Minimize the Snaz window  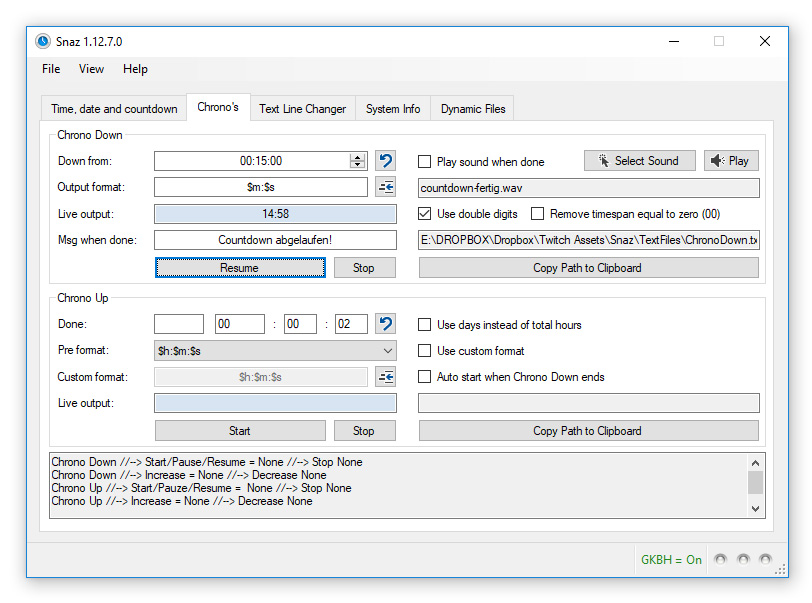(x=674, y=41)
